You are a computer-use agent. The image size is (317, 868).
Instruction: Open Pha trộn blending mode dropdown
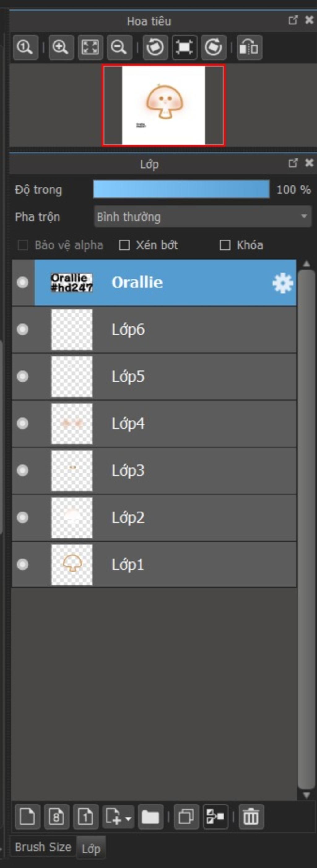tap(203, 217)
